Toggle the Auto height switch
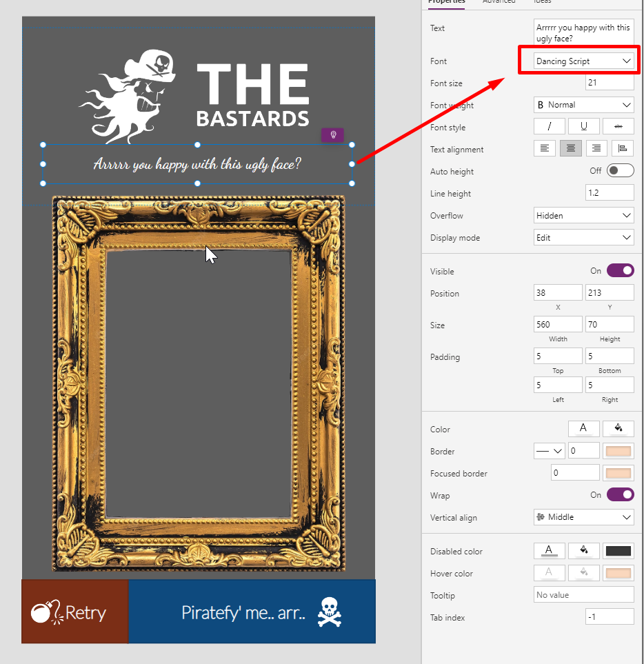 (621, 171)
